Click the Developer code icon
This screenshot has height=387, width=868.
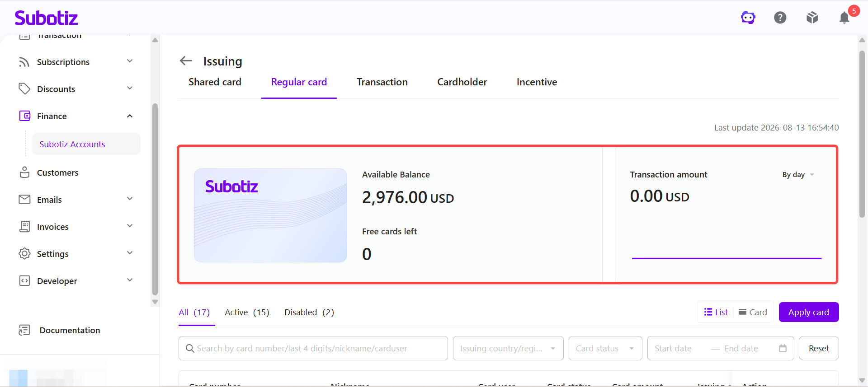click(x=24, y=281)
